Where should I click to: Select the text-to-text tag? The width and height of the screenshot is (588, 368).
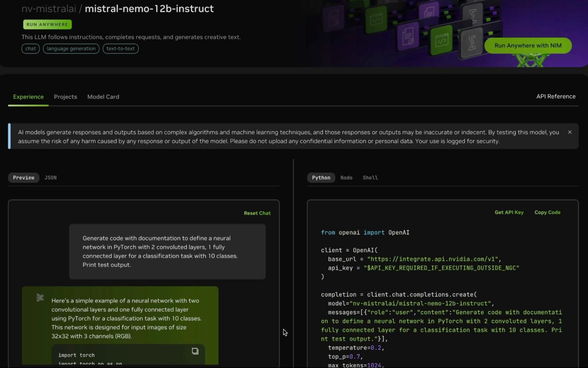pos(121,49)
